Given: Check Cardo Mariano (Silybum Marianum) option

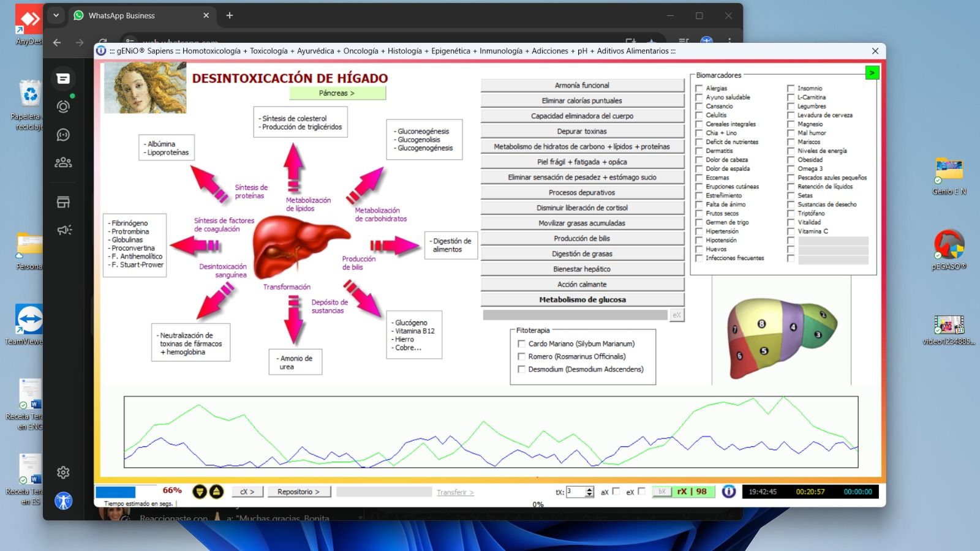Looking at the screenshot, I should point(521,343).
